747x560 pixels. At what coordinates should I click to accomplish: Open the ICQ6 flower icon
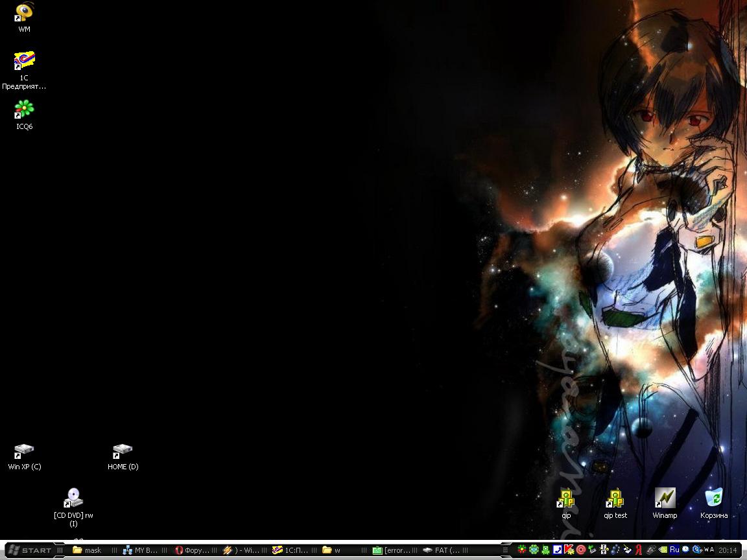[x=24, y=110]
